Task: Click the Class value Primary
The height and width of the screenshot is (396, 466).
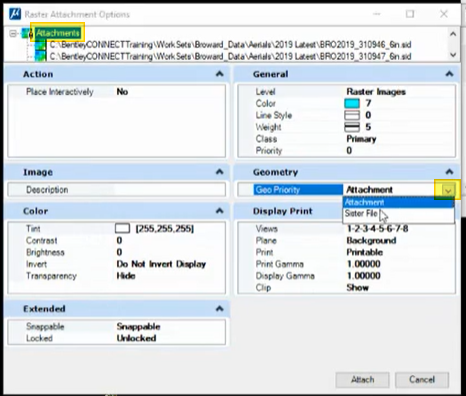Action: (x=361, y=139)
